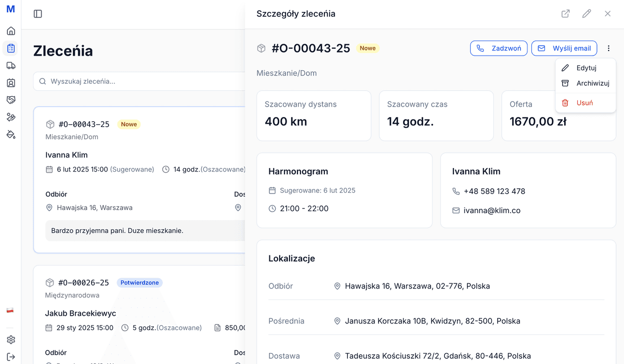This screenshot has height=364, width=624.
Task: Select Edytuj from the options menu
Action: pos(586,68)
